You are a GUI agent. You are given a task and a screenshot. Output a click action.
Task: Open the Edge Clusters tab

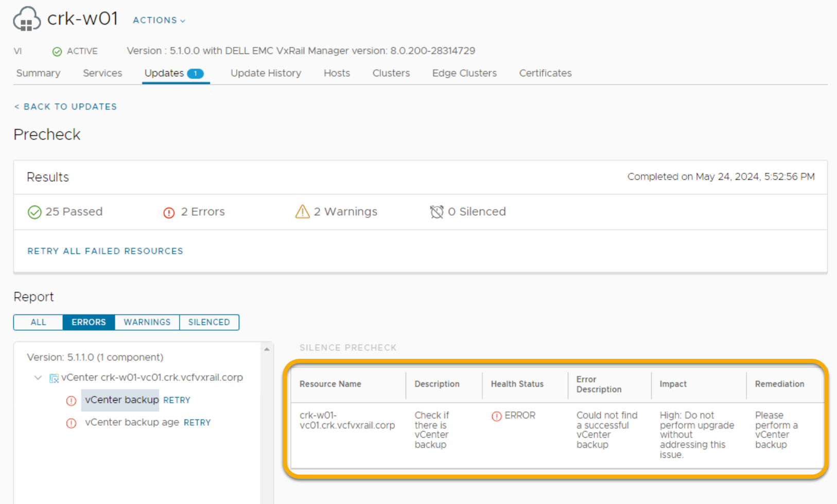click(x=464, y=73)
